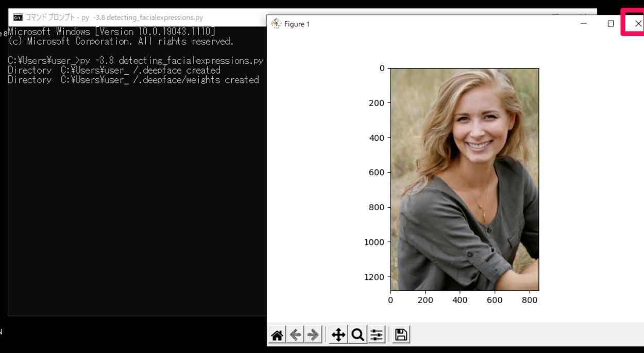Click the 600 tick label on y-axis
Viewport: 644px width, 353px height.
376,173
